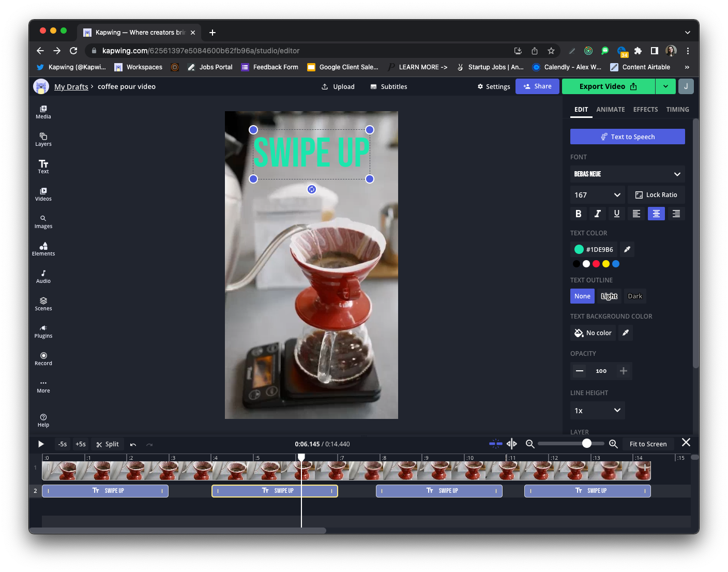Click the Text to Speech button
This screenshot has height=572, width=728.
click(627, 137)
